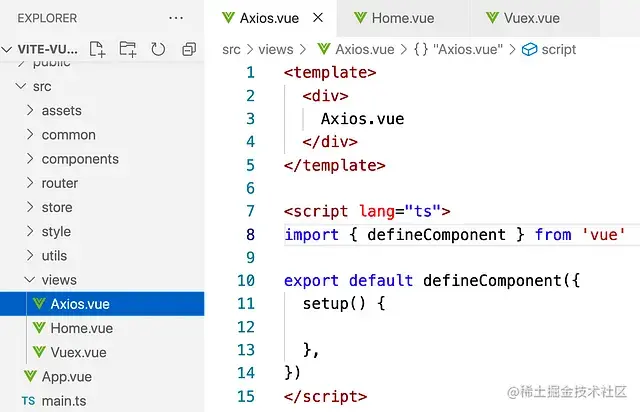Click the views breadcrumb segment
The image size is (640, 412).
click(276, 49)
